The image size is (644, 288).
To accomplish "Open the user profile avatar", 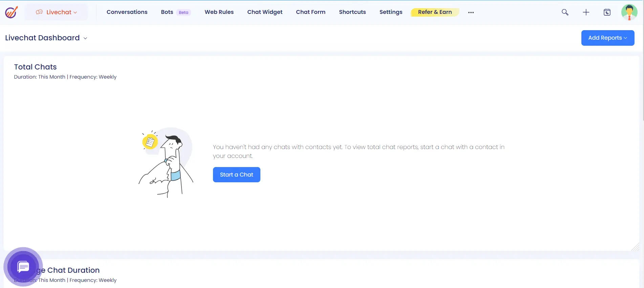I will click(x=629, y=12).
